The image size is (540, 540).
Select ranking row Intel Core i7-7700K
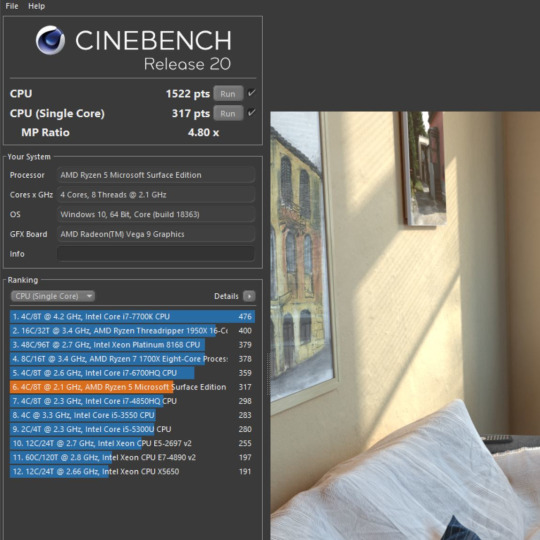click(133, 316)
